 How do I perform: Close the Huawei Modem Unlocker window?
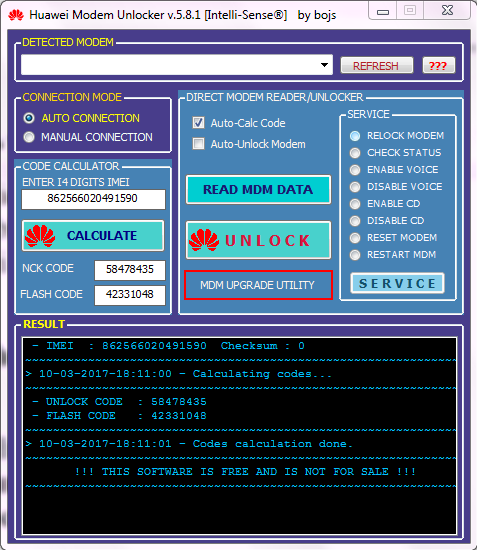(x=447, y=11)
